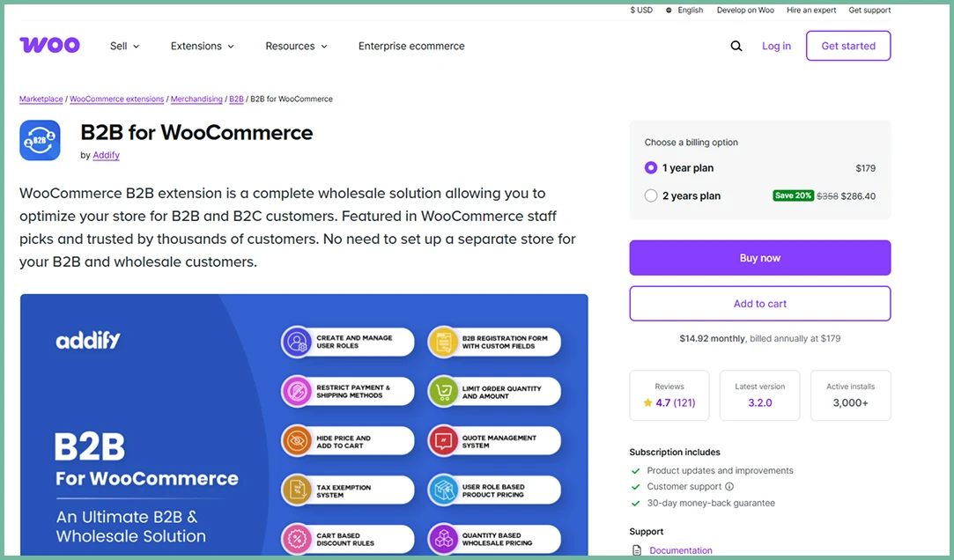
Task: Switch language from English
Action: 690,11
